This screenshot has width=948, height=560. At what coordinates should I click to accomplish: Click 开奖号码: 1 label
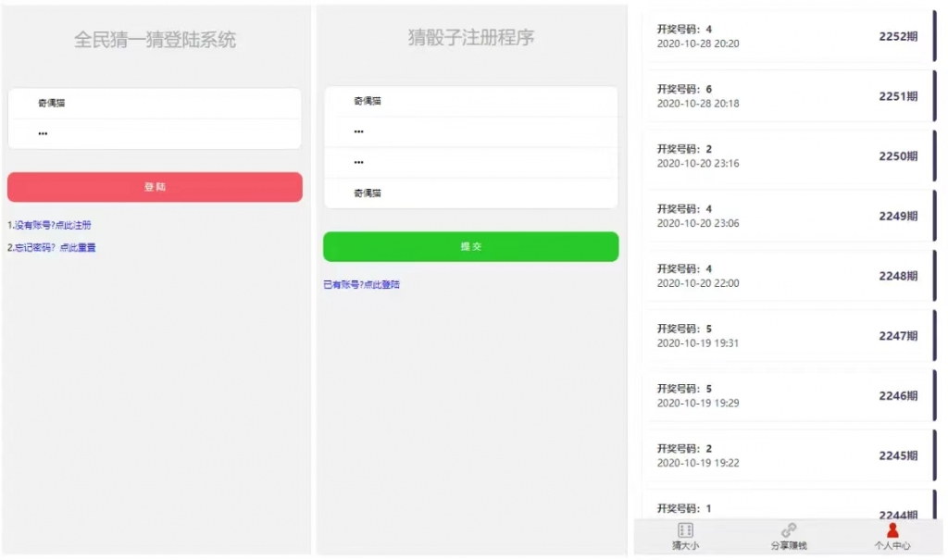coord(684,508)
